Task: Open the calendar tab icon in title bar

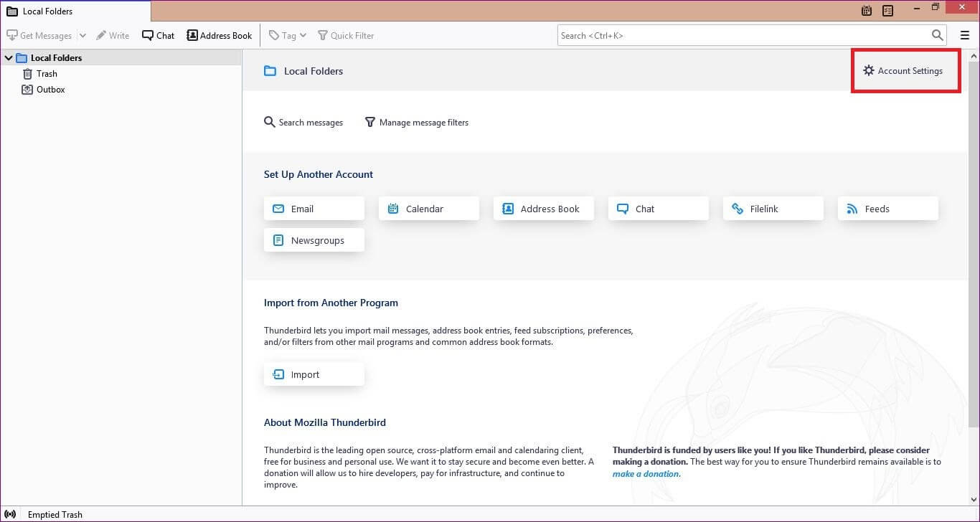Action: point(867,11)
